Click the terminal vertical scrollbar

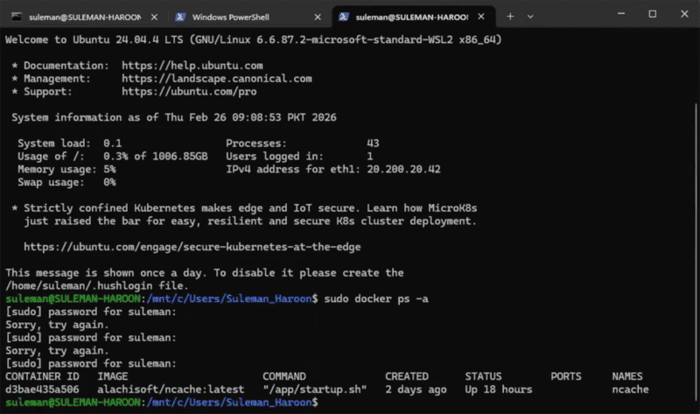tap(696, 250)
